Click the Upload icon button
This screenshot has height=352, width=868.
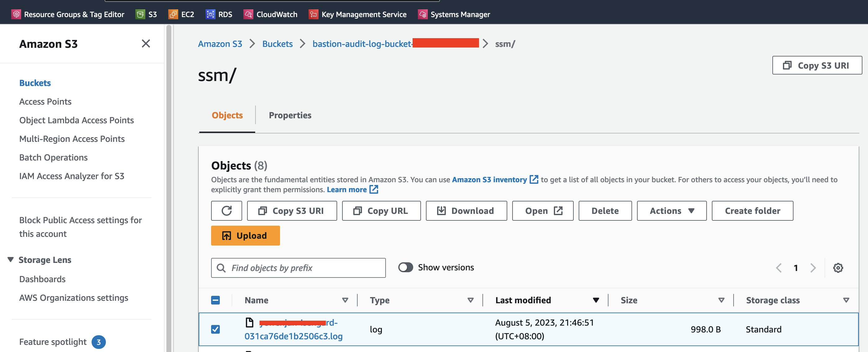226,235
